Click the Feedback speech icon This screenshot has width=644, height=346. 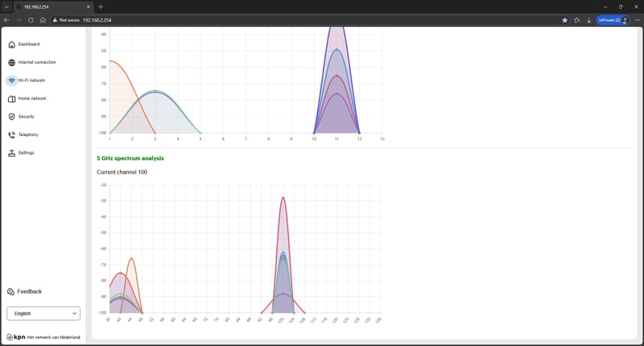point(10,291)
